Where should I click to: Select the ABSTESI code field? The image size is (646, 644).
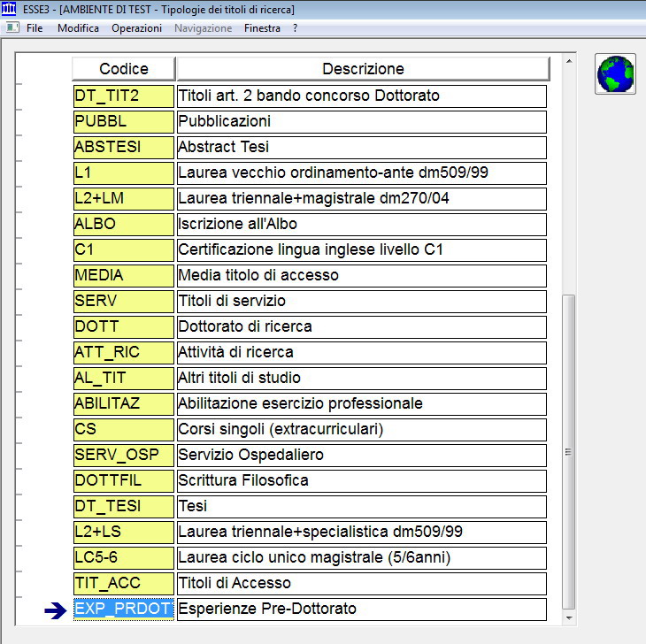(124, 148)
